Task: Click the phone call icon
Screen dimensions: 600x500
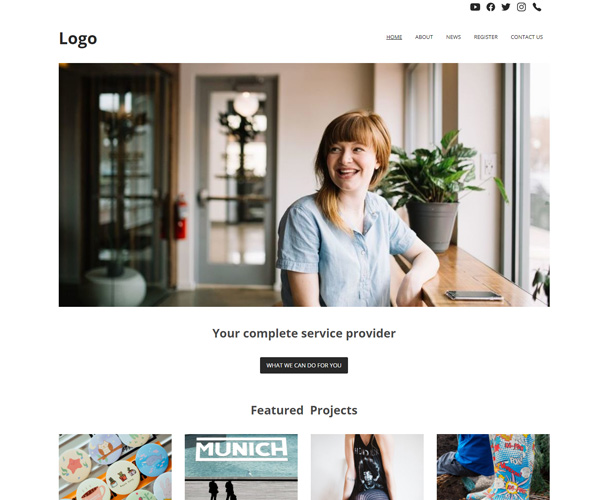Action: pyautogui.click(x=537, y=7)
